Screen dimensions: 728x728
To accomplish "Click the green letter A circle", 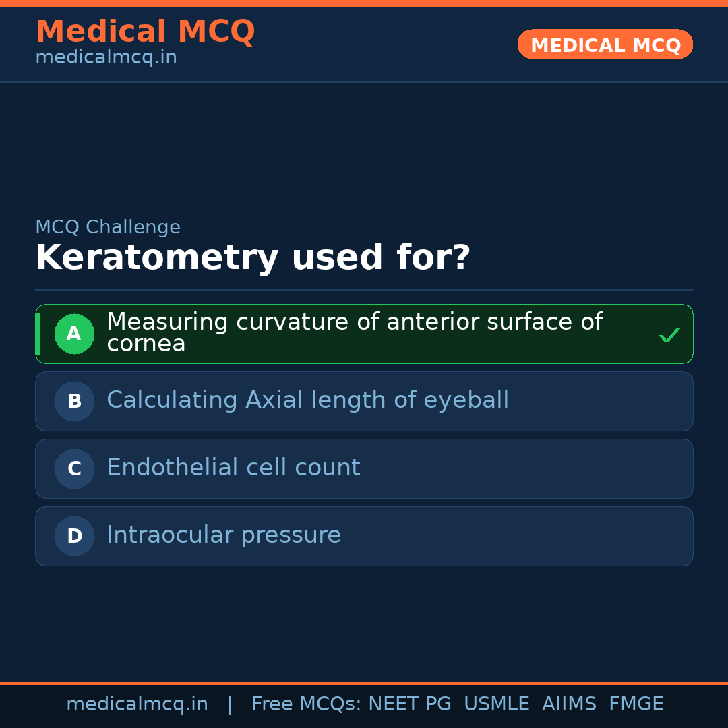I will pos(74,334).
